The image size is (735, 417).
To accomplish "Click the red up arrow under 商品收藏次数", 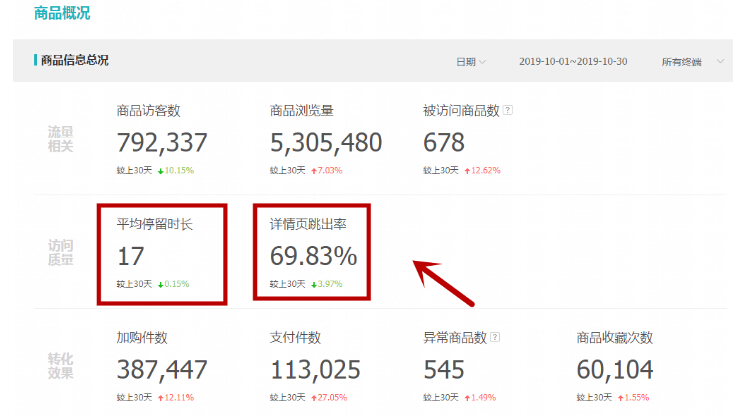I will click(618, 398).
